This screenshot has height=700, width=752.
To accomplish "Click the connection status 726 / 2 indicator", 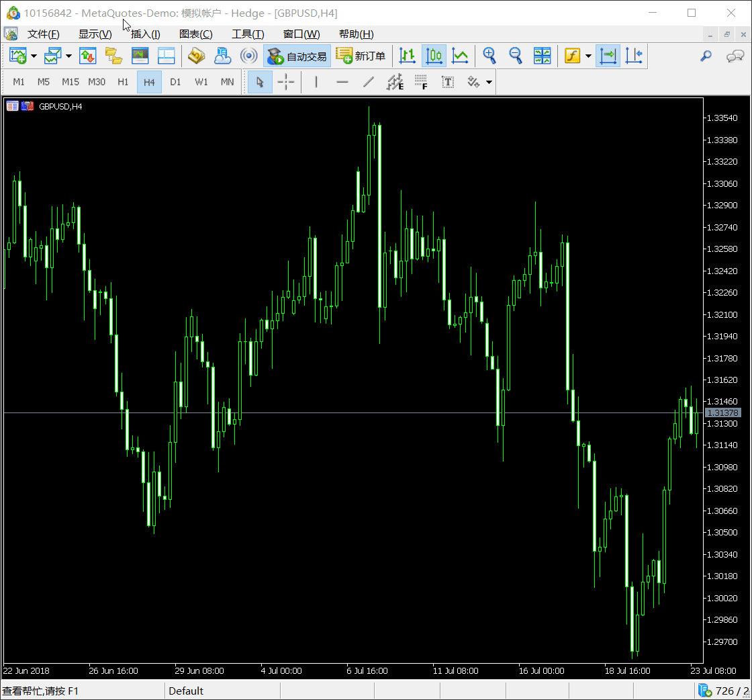I will point(724,691).
